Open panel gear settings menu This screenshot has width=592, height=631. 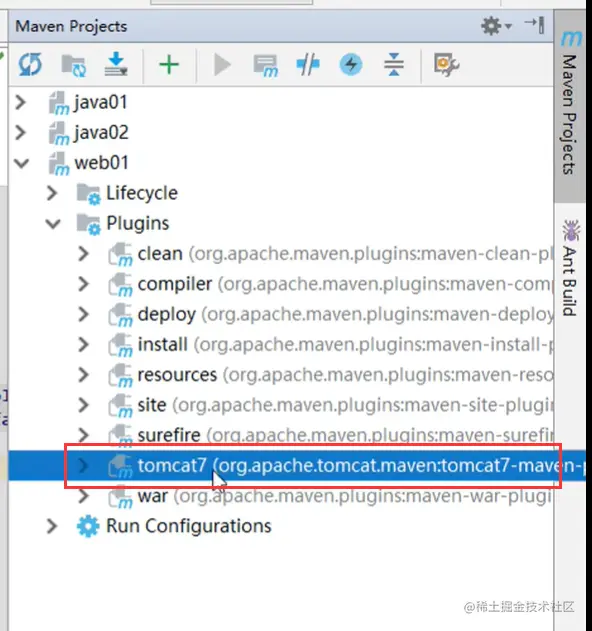click(x=496, y=26)
